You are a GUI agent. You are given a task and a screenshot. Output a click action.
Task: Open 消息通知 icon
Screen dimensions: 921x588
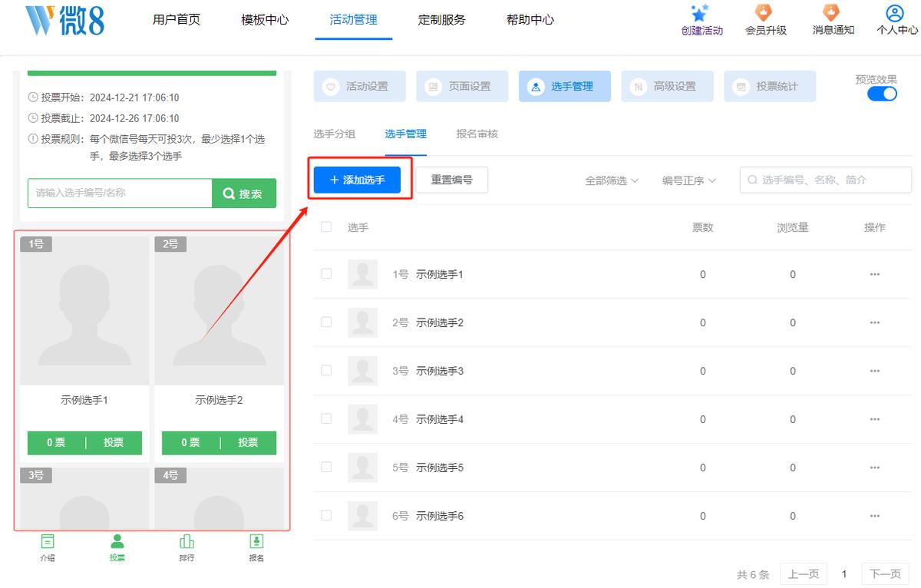pyautogui.click(x=832, y=13)
